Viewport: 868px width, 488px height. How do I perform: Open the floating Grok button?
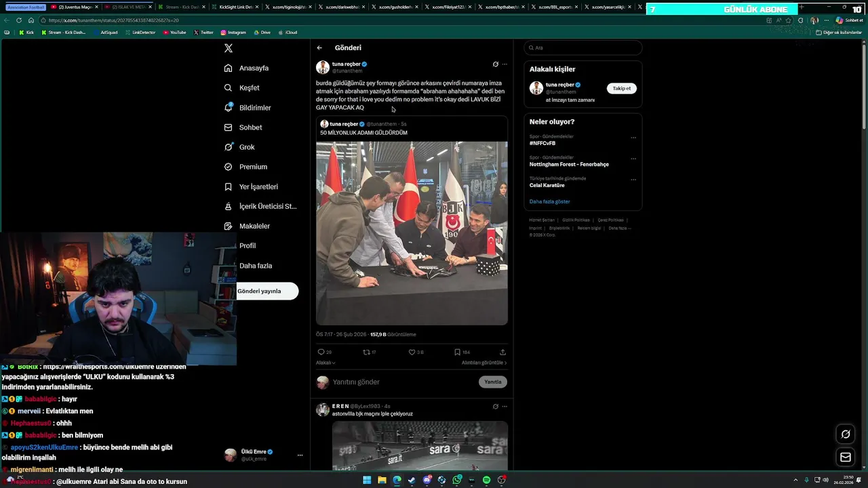(846, 434)
